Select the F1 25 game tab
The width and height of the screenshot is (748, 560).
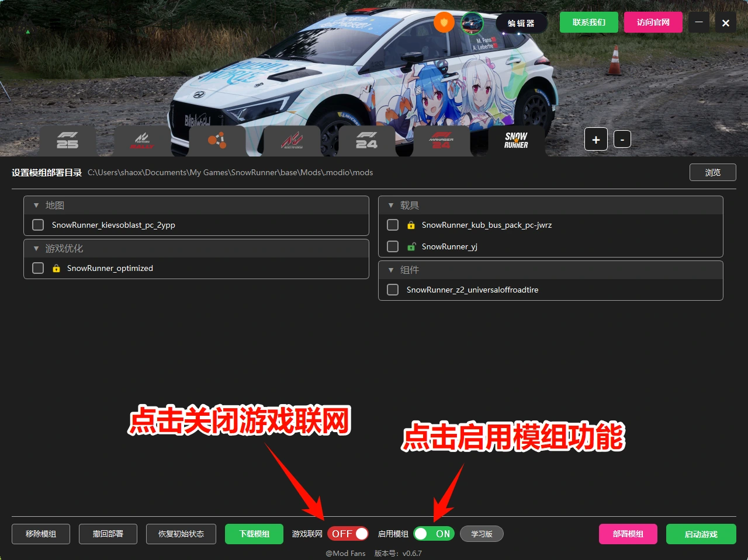[68, 141]
